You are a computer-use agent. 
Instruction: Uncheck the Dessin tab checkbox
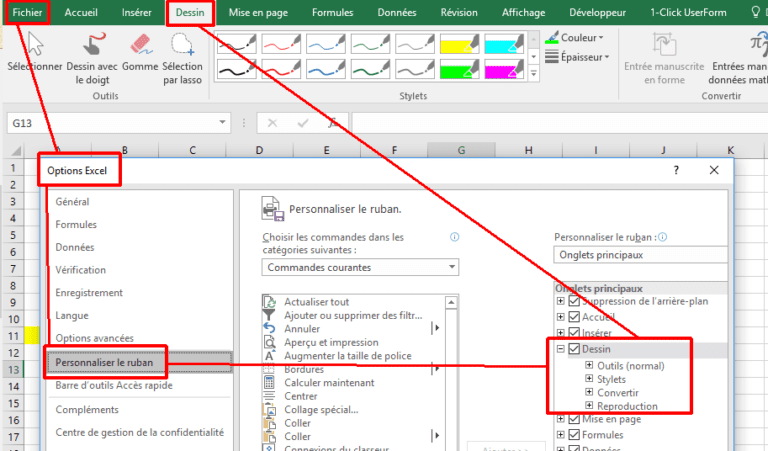[x=574, y=350]
